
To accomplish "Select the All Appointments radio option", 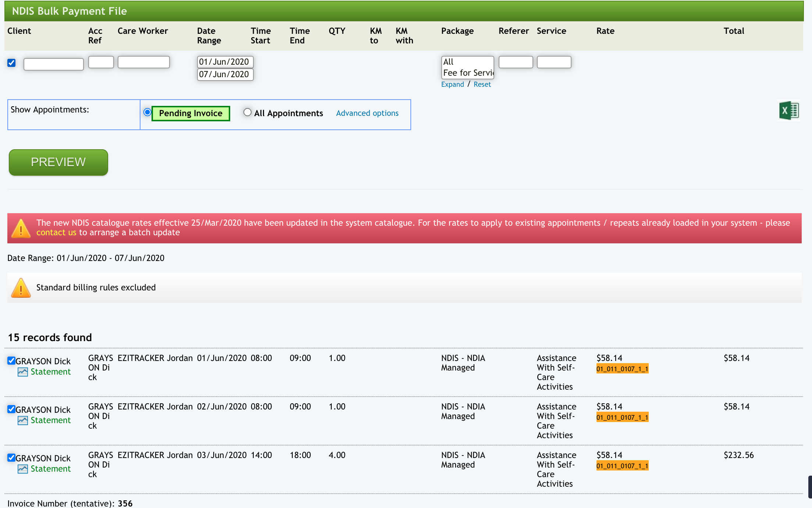I will click(247, 112).
